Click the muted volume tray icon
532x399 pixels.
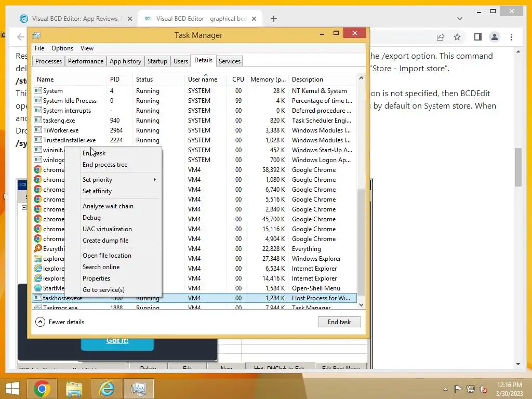pyautogui.click(x=483, y=389)
